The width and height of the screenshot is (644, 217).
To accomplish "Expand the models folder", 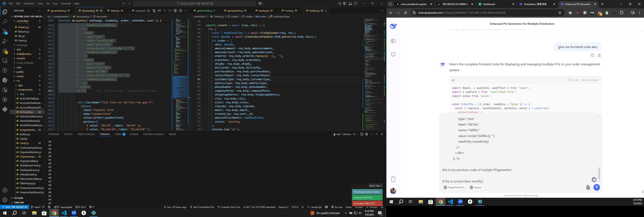I will pos(21,58).
